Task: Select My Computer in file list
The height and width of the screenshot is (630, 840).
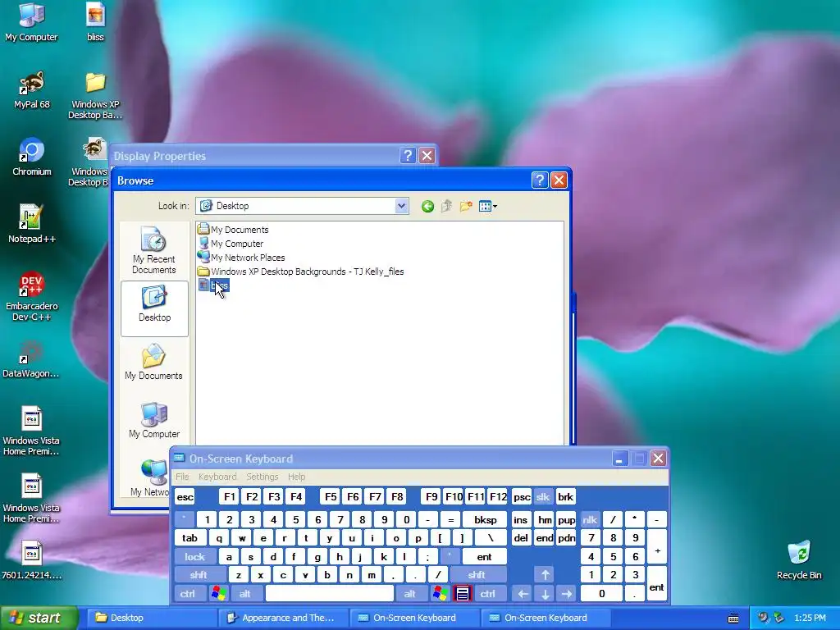Action: coord(231,243)
